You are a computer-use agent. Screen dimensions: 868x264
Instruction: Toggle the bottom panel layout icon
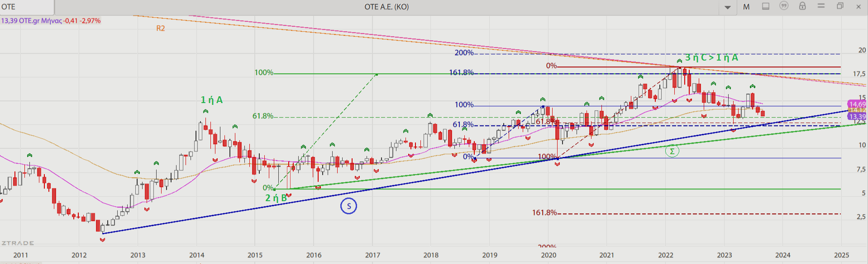point(766,6)
